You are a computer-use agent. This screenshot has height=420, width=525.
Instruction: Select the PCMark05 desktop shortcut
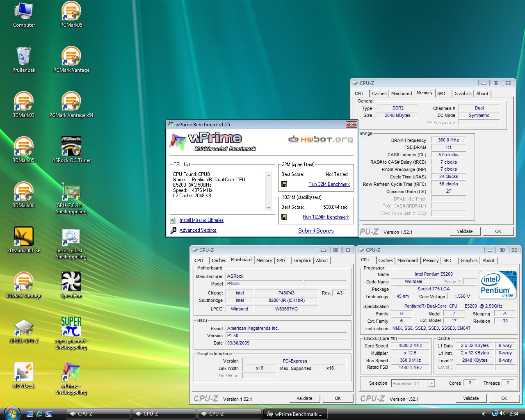pyautogui.click(x=71, y=15)
